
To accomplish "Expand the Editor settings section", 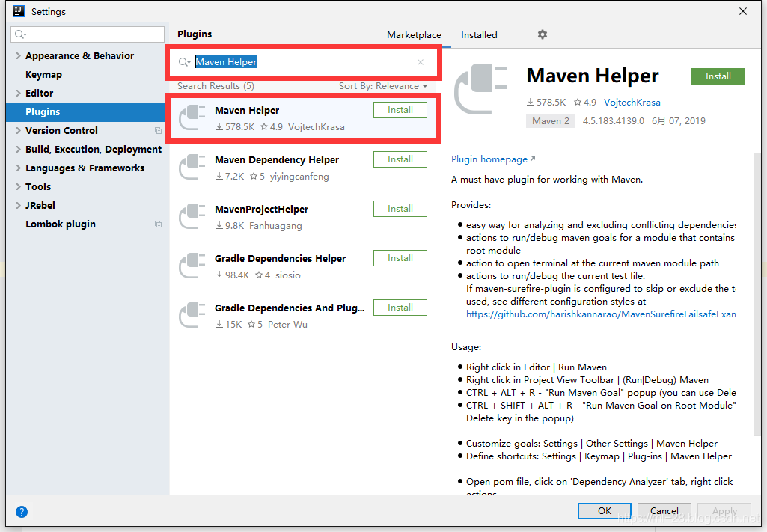I will 18,93.
